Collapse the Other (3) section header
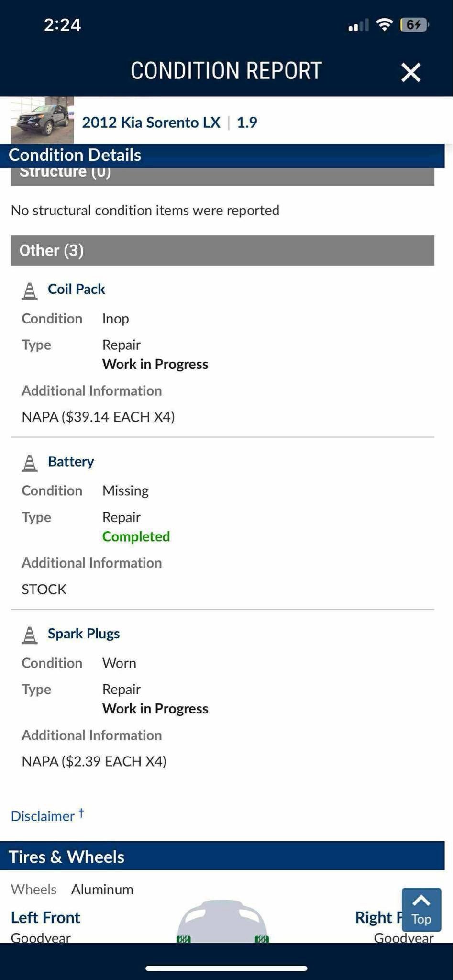This screenshot has width=453, height=980. (x=222, y=250)
